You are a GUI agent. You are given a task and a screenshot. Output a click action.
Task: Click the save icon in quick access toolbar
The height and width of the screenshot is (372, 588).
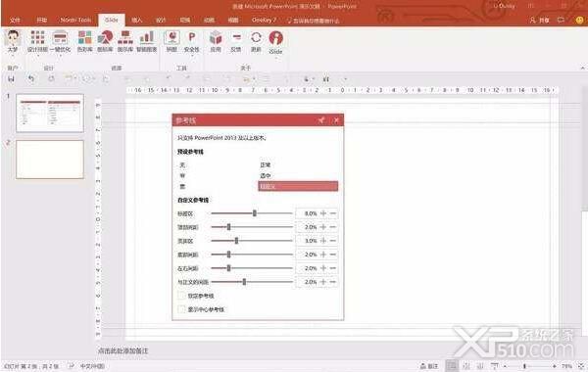point(11,79)
